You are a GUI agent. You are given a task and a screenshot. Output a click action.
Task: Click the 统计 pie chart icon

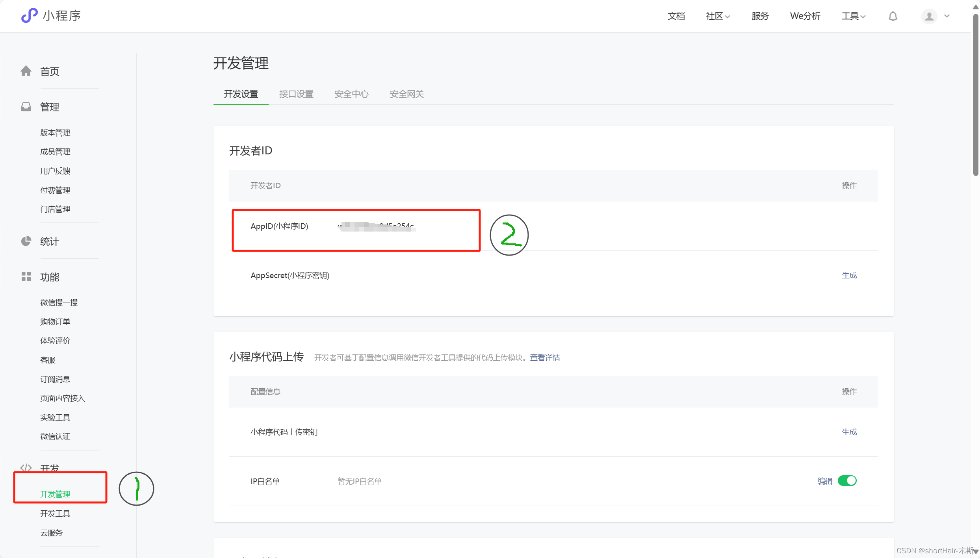(x=26, y=241)
